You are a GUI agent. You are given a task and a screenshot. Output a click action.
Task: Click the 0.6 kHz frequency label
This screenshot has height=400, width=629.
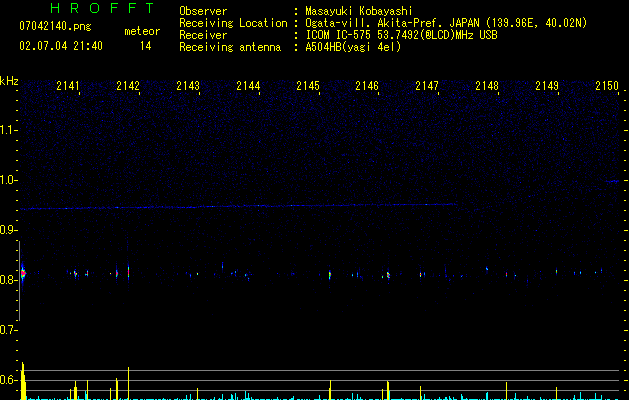[8, 380]
